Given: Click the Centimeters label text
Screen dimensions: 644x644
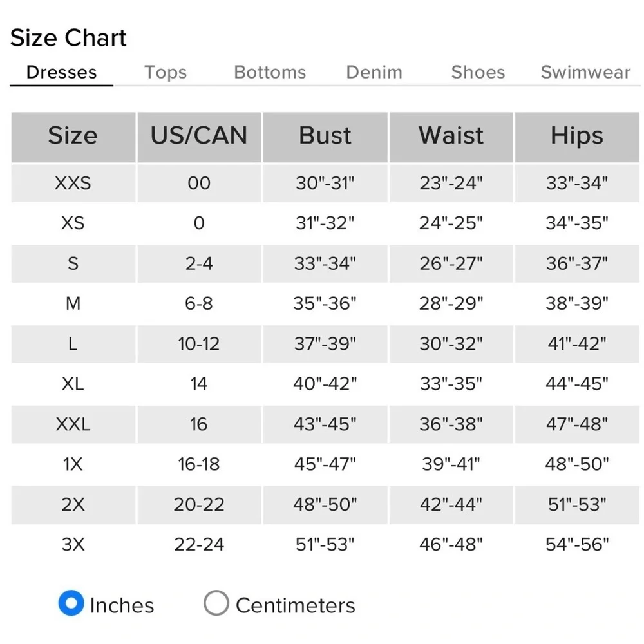Looking at the screenshot, I should [296, 605].
